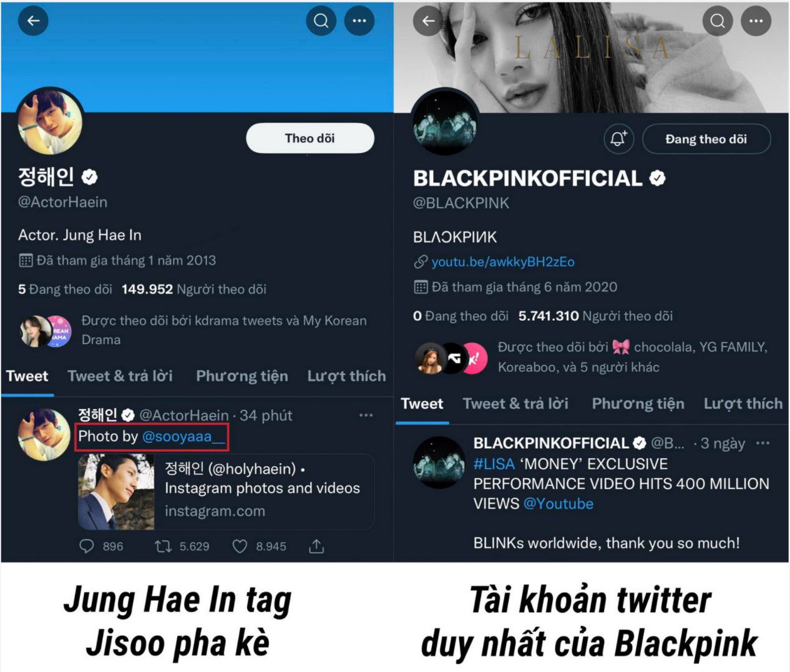
Task: Toggle notification bell for BLACKPINKOFFICIAL
Action: pos(618,139)
